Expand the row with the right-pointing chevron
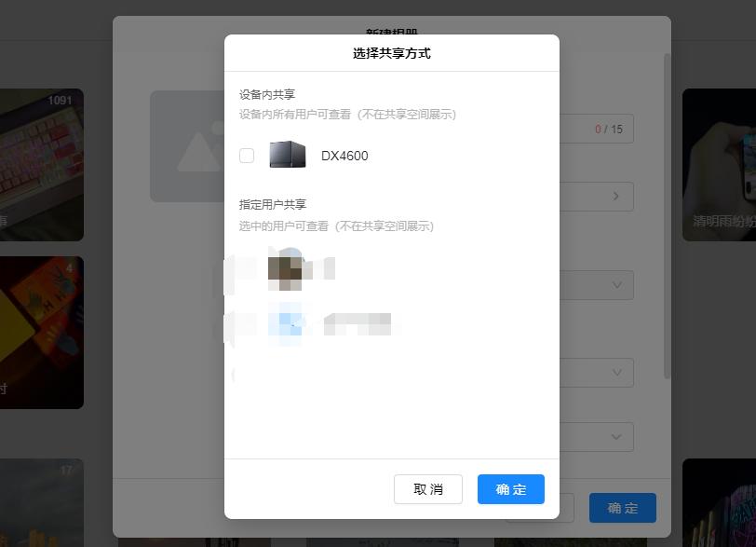 [614, 197]
